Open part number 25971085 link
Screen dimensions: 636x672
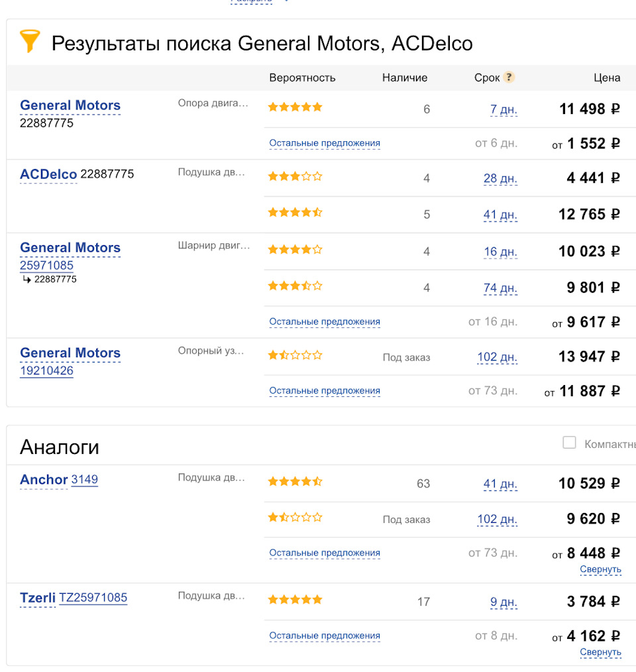tap(46, 265)
